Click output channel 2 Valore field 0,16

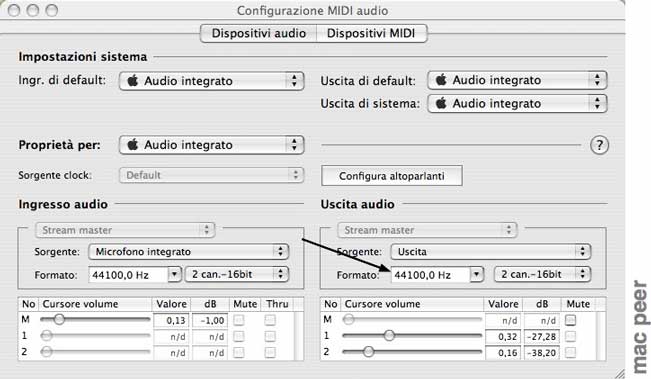(503, 353)
